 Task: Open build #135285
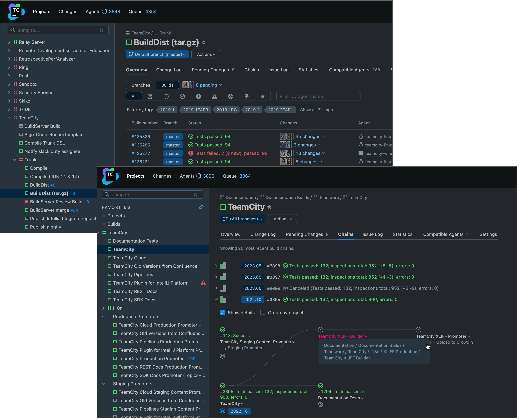tap(141, 145)
